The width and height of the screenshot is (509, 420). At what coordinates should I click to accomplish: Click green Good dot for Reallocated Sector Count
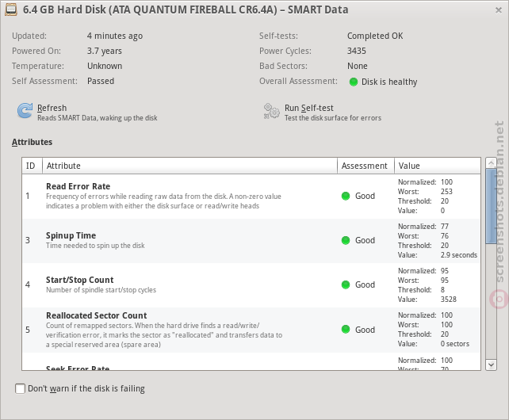pyautogui.click(x=346, y=330)
